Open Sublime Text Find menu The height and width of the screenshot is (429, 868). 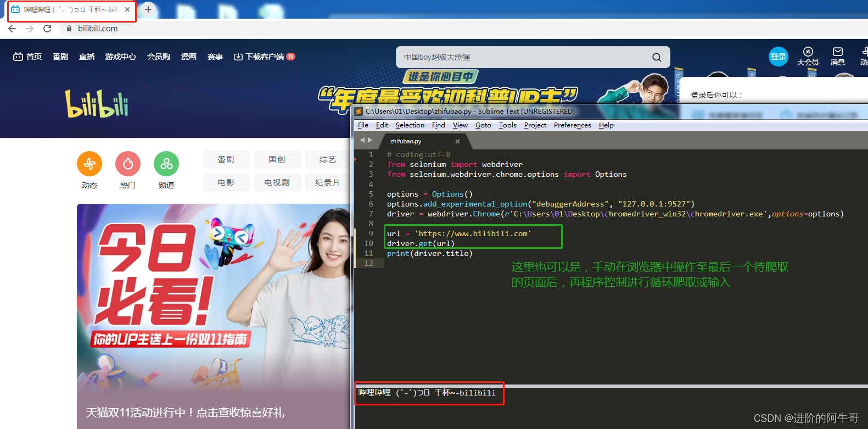[439, 125]
